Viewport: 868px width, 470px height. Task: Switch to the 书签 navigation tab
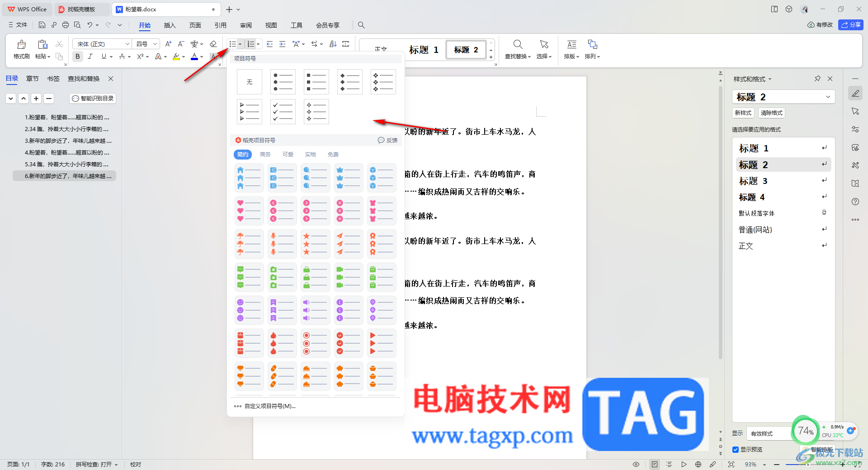(53, 79)
